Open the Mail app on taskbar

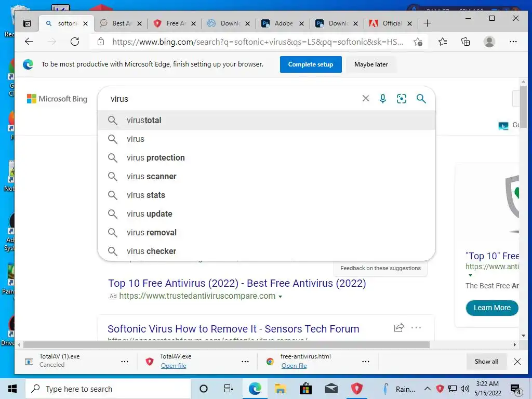pos(331,389)
